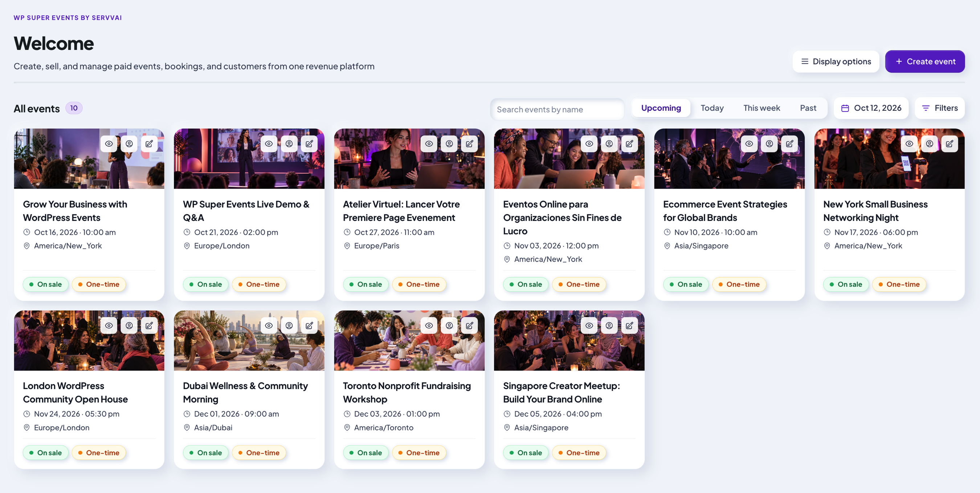Switch to the Upcoming tab
The height and width of the screenshot is (493, 980).
coord(661,108)
